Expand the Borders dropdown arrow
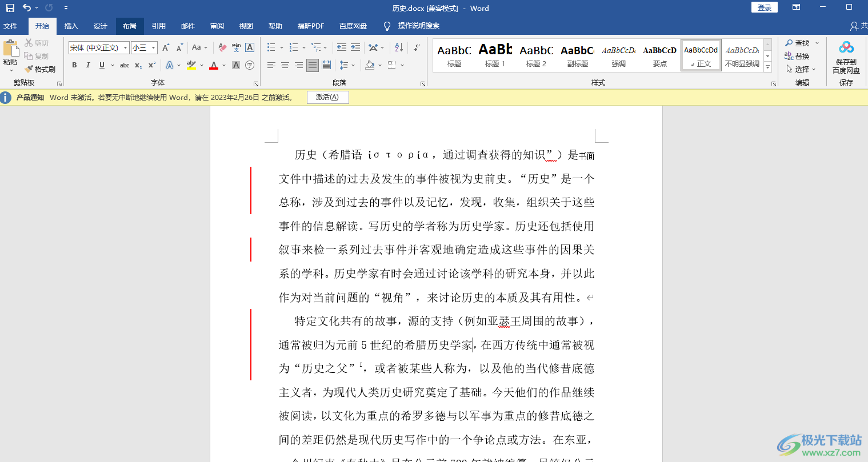 coord(402,65)
